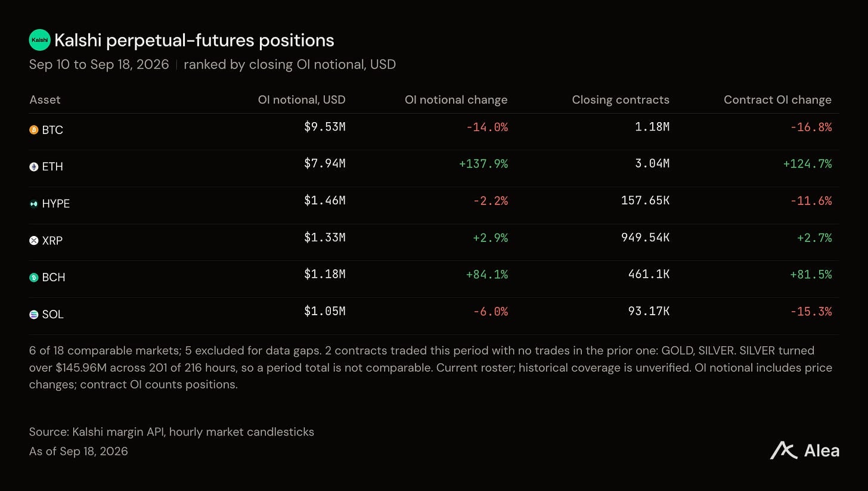The height and width of the screenshot is (491, 868).
Task: Click the HYPE token icon
Action: click(x=34, y=204)
